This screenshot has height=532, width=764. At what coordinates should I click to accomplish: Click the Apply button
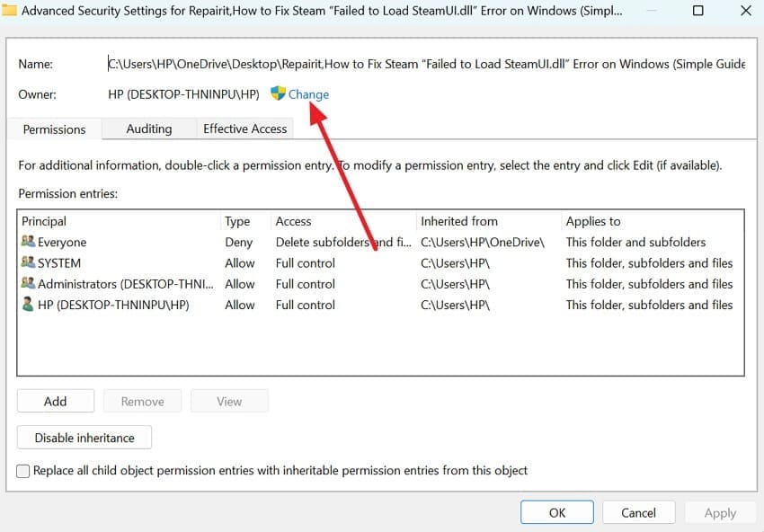tap(719, 512)
